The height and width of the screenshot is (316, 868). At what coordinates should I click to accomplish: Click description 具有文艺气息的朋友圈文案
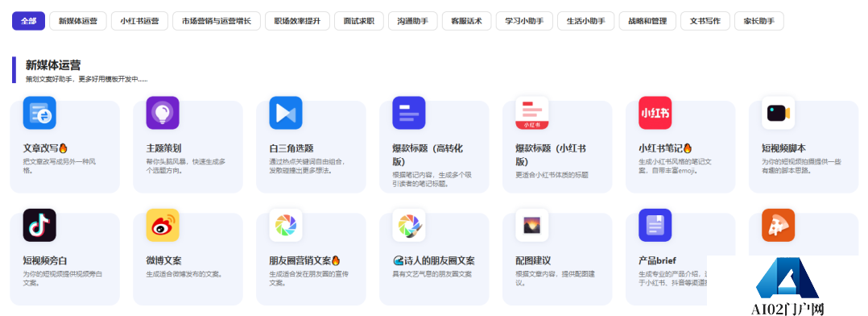(x=432, y=274)
